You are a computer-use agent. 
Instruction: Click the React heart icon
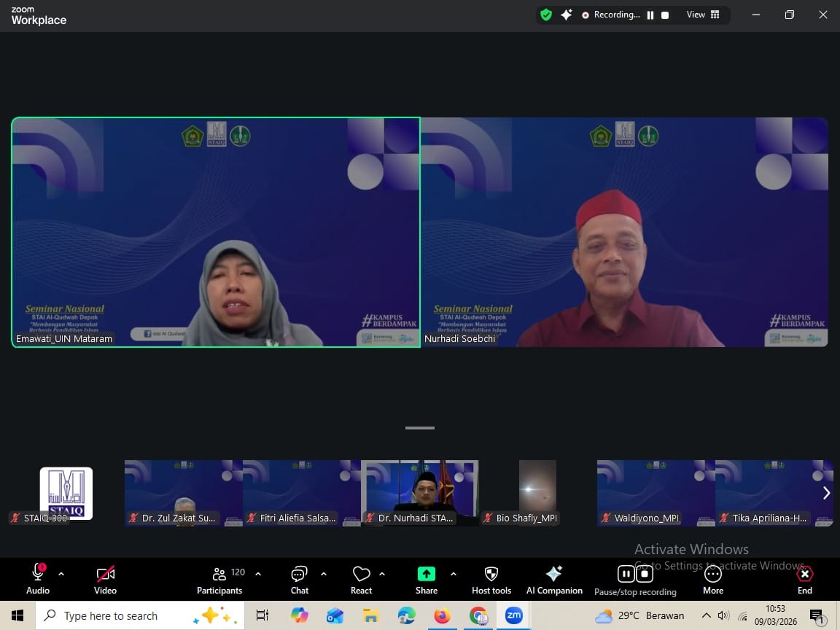pos(361,580)
